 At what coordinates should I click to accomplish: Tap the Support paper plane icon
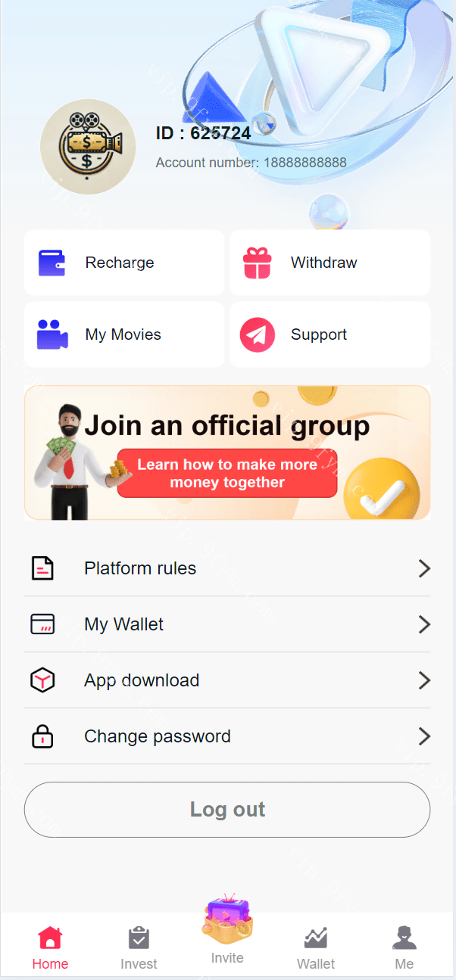258,334
